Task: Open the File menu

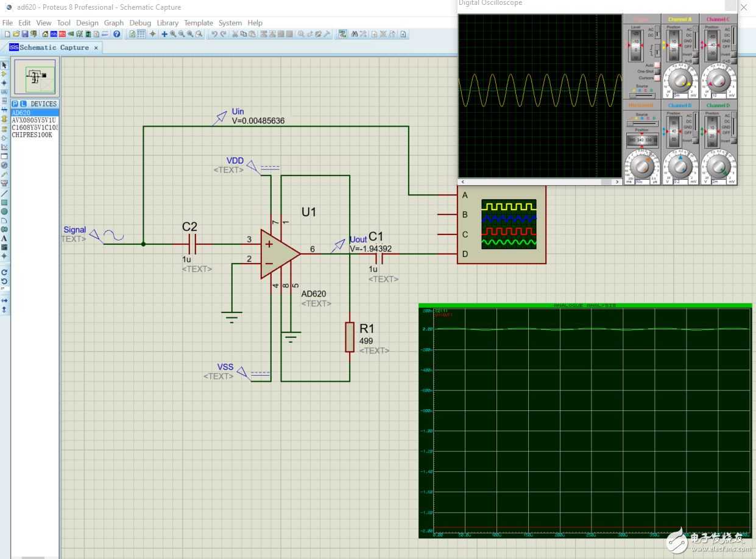Action: 7,23
